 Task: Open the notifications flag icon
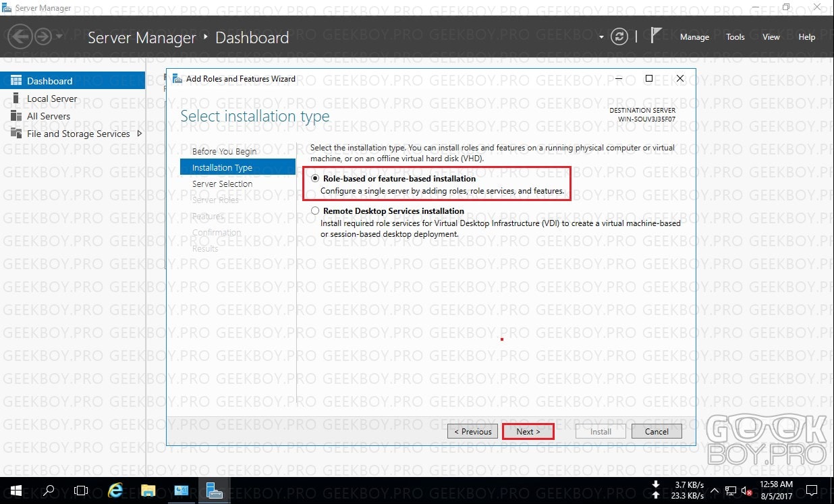(x=656, y=36)
